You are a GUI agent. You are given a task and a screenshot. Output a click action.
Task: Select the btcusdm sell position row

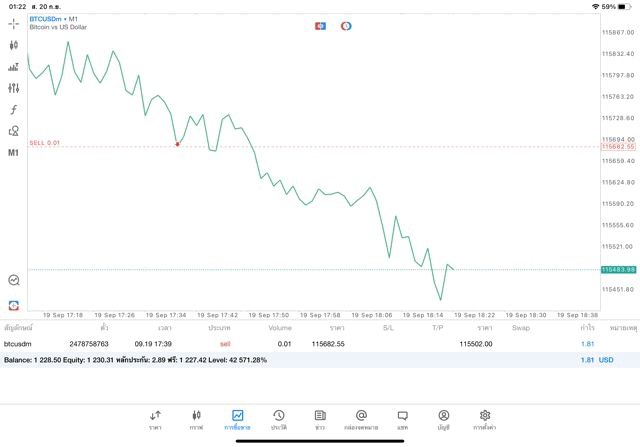(300, 344)
